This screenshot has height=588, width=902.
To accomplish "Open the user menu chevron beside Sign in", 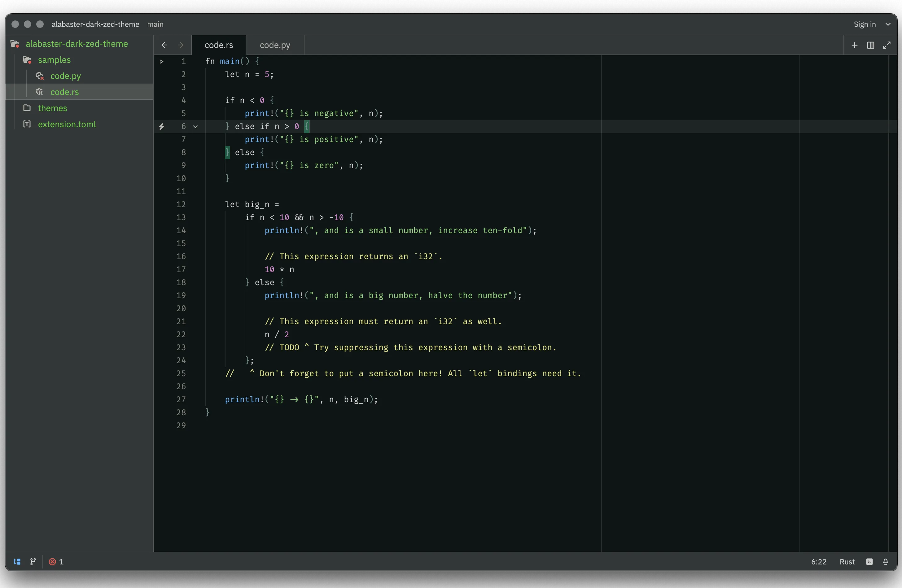I will pos(888,24).
